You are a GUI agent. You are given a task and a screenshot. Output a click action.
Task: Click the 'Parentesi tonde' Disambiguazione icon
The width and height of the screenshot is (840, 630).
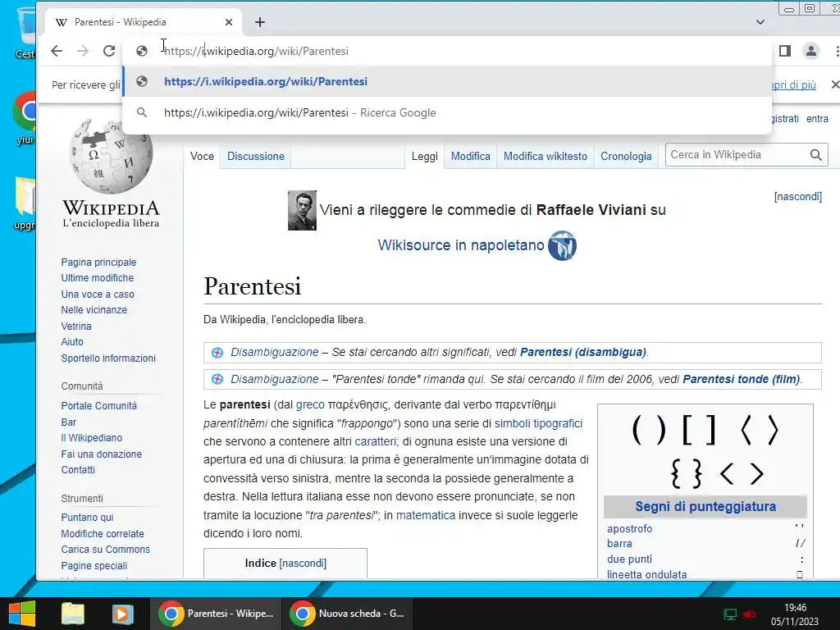point(217,379)
